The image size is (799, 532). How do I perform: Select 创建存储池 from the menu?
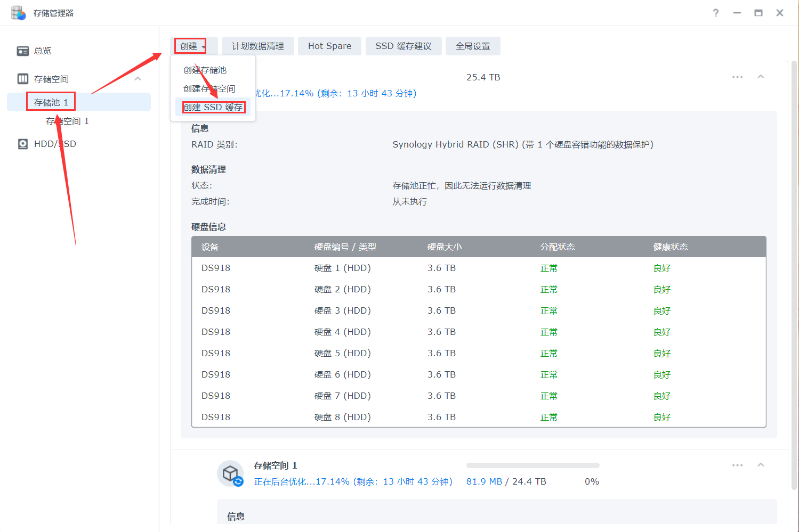pyautogui.click(x=205, y=70)
